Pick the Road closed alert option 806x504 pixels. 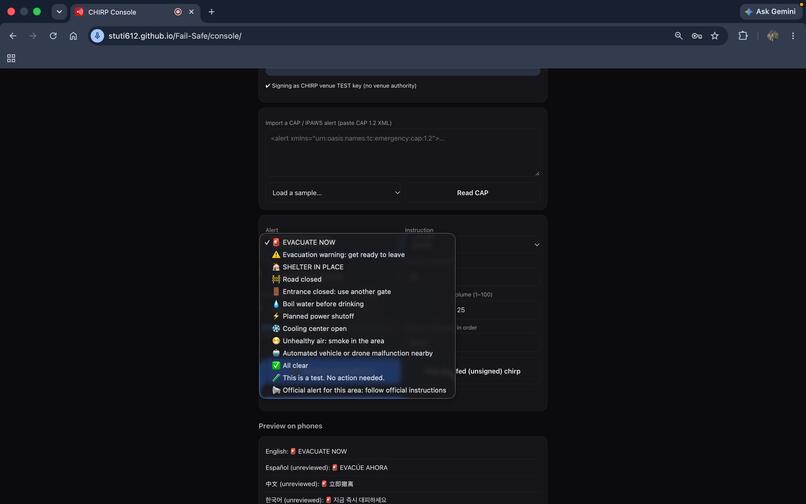click(357, 279)
